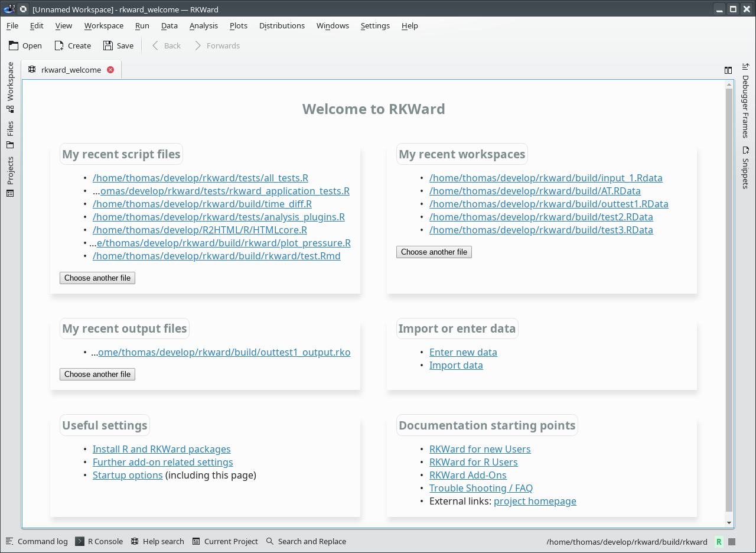Screen dimensions: 756x553
Task: Click the green R backend status indicator
Action: (719, 542)
